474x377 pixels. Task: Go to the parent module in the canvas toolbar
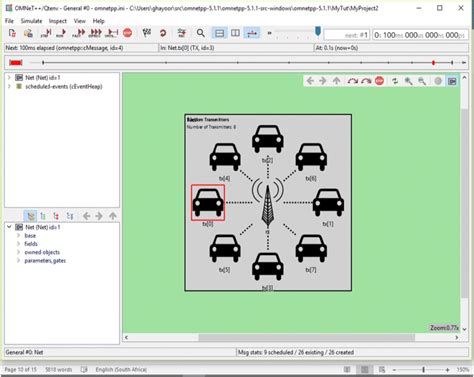click(x=337, y=81)
